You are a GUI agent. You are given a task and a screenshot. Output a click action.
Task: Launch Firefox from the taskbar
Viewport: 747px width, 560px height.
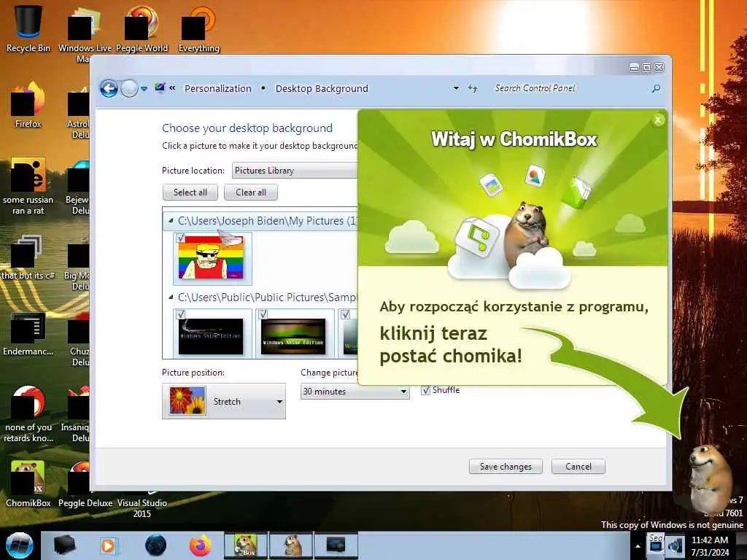200,545
